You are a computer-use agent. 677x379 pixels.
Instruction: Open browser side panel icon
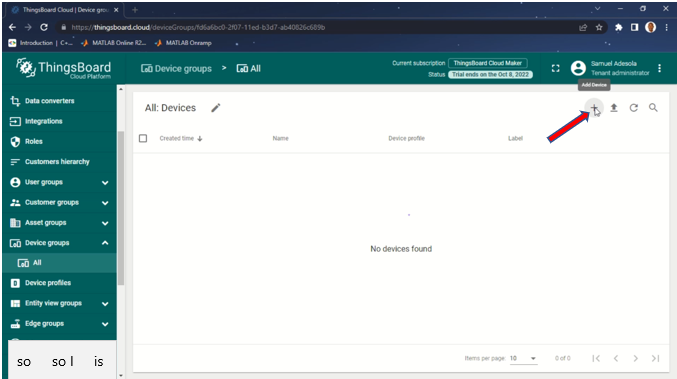click(x=634, y=27)
